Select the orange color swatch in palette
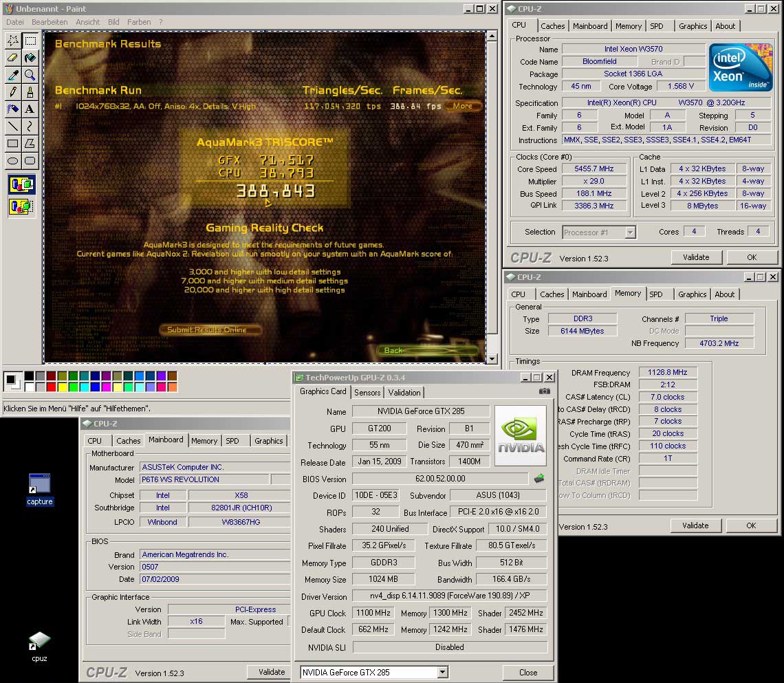Screen dimensions: 784x683 pos(172,387)
